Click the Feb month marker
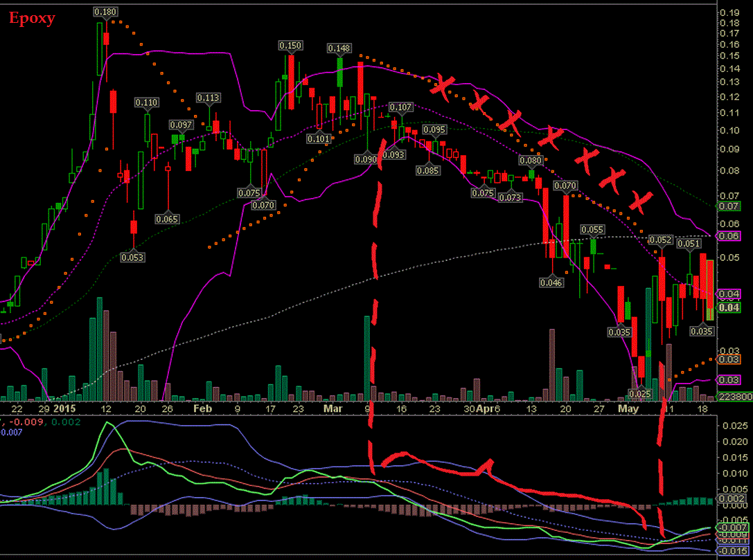 click(202, 409)
